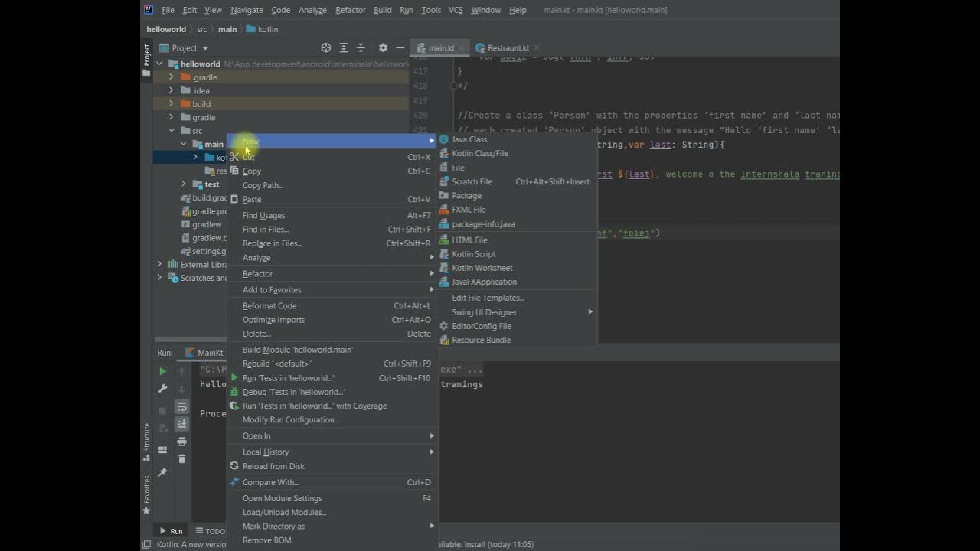Expand Mark Directory as submenu
The width and height of the screenshot is (980, 551).
332,527
